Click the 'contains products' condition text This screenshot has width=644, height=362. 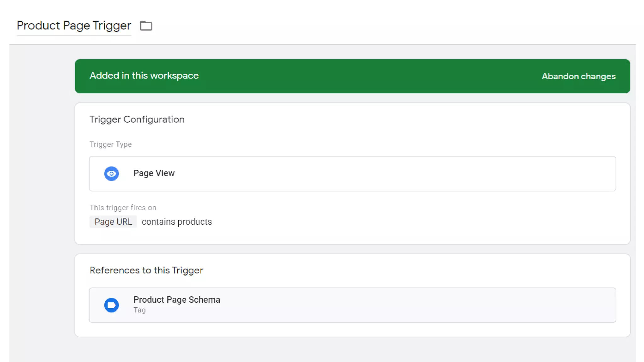[177, 222]
